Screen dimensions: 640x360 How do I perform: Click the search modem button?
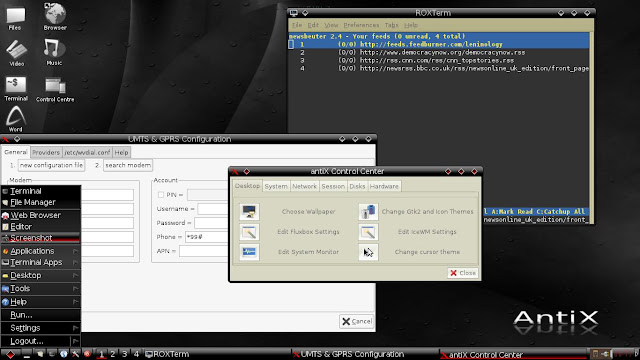pos(128,165)
